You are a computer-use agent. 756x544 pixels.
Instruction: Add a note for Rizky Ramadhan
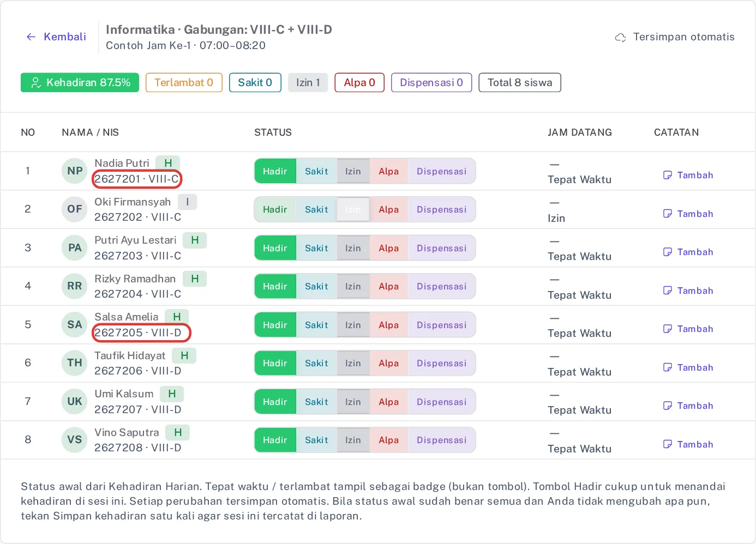(688, 291)
